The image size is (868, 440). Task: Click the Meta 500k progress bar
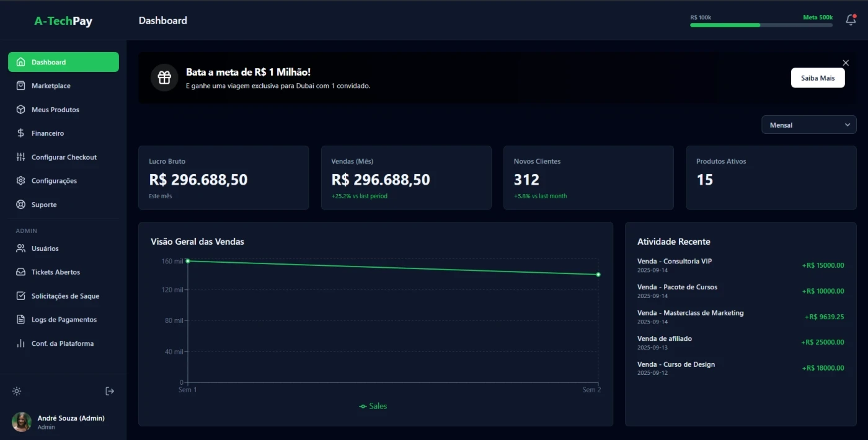tap(761, 25)
